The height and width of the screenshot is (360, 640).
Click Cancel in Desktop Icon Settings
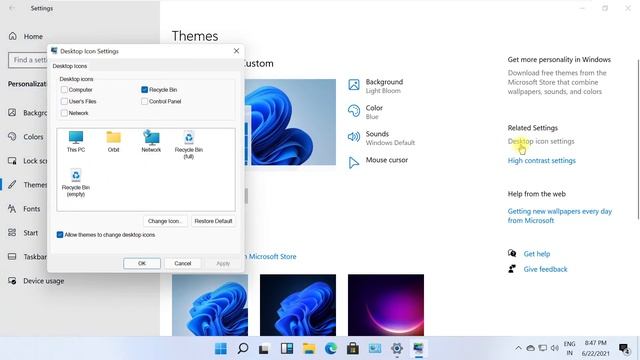(182, 263)
